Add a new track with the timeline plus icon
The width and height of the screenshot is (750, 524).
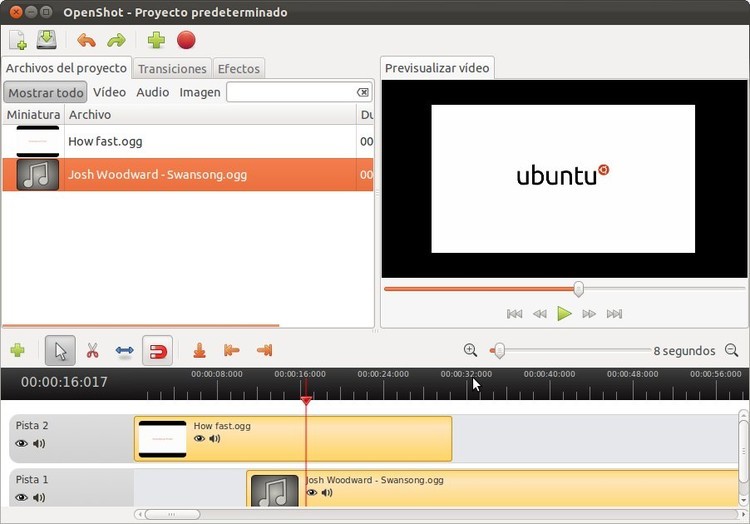click(x=17, y=350)
